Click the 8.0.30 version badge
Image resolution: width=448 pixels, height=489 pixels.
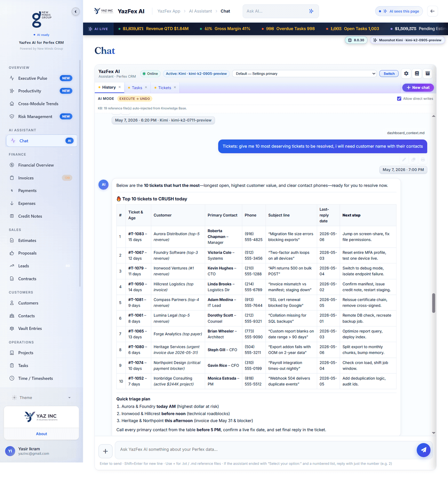tap(356, 40)
